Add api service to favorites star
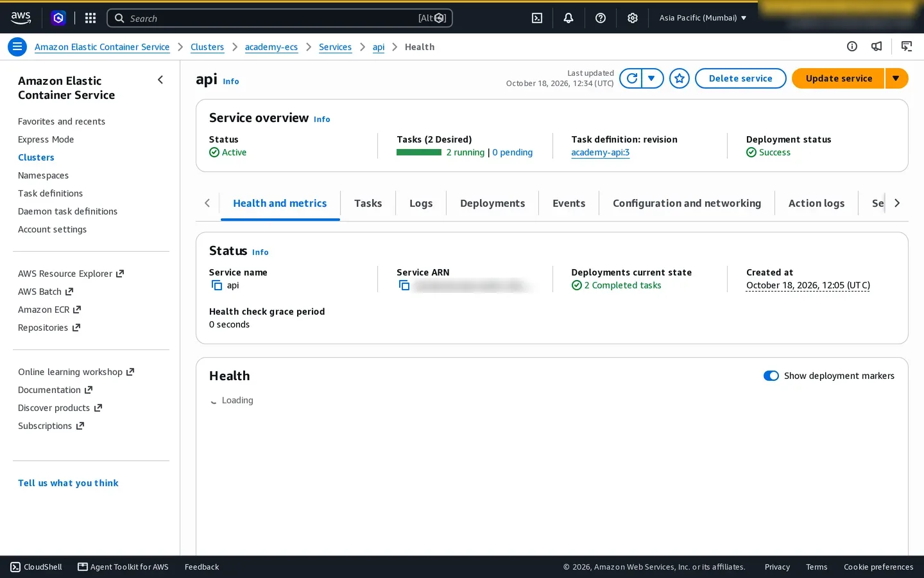 680,78
